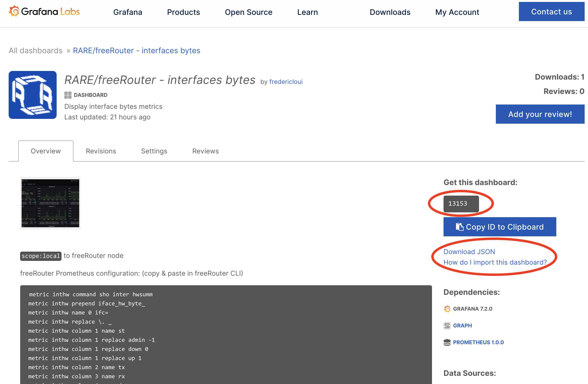This screenshot has width=588, height=384.
Task: Click the dashboard ID field 13153
Action: click(x=461, y=204)
